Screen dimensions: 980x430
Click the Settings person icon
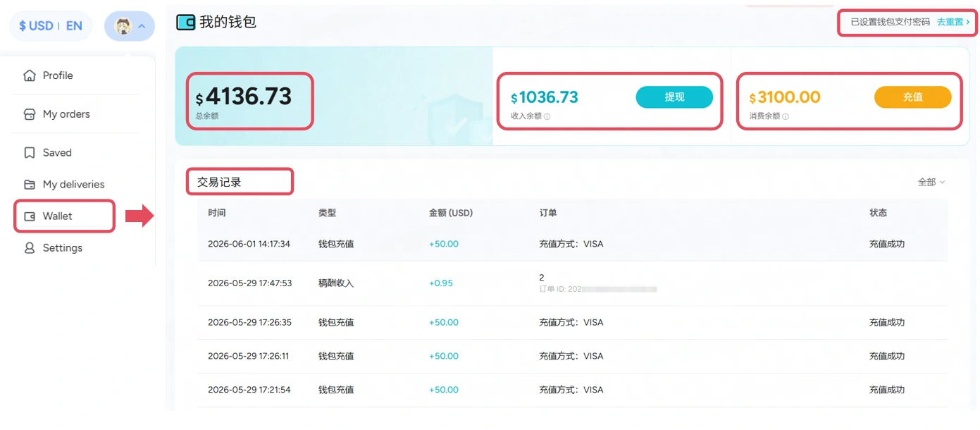[x=30, y=248]
